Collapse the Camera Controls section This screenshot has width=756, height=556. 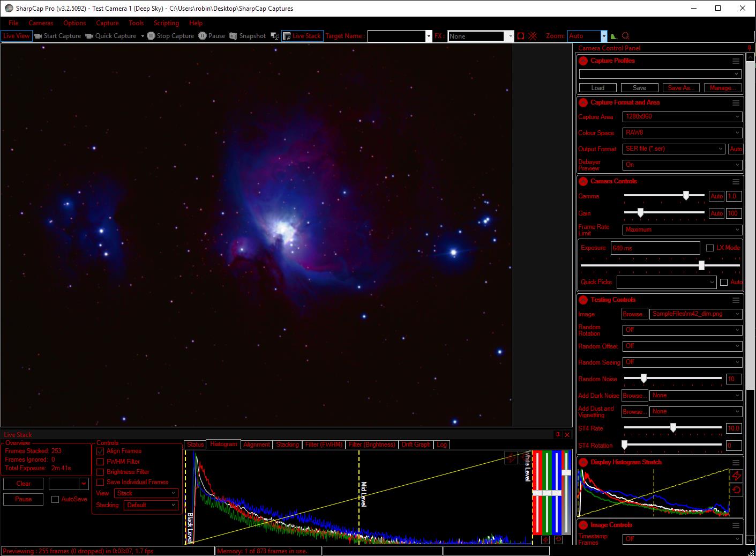[583, 181]
